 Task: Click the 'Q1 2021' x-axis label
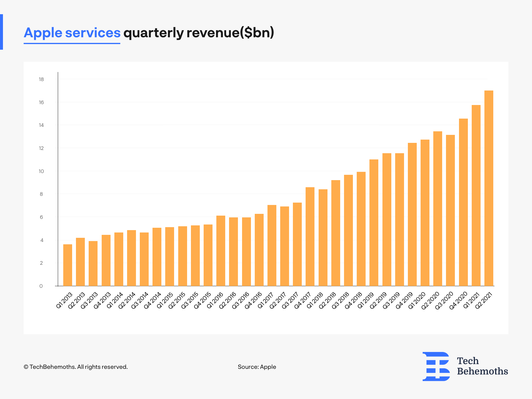pos(471,301)
